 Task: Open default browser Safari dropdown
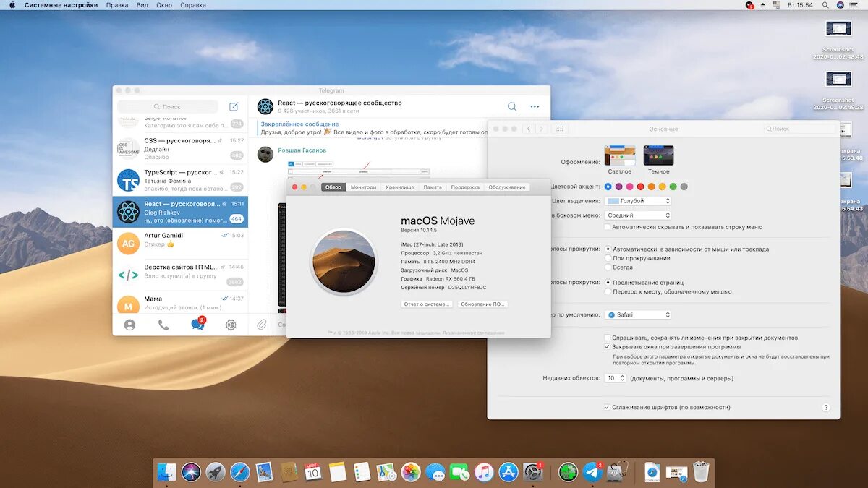(x=638, y=315)
